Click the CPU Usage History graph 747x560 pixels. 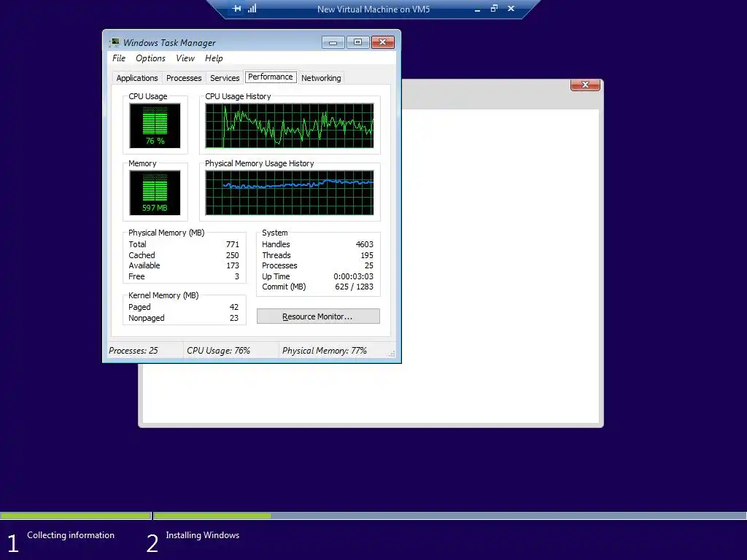pos(289,125)
